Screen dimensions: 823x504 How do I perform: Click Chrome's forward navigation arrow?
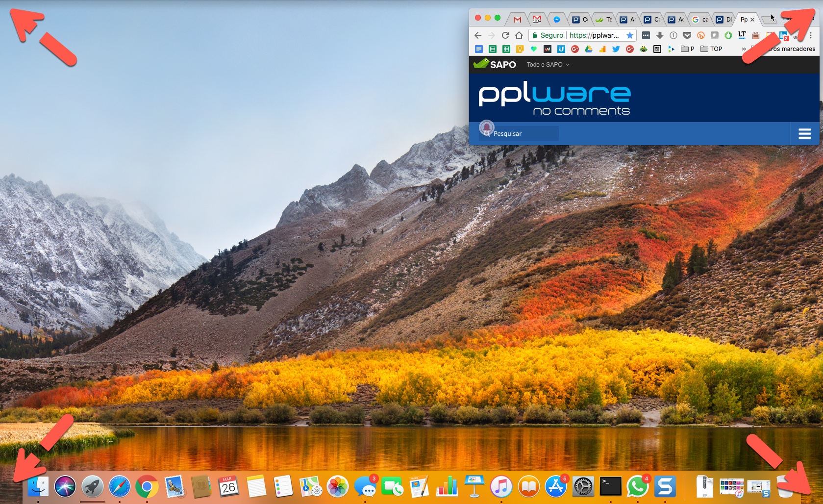point(492,35)
